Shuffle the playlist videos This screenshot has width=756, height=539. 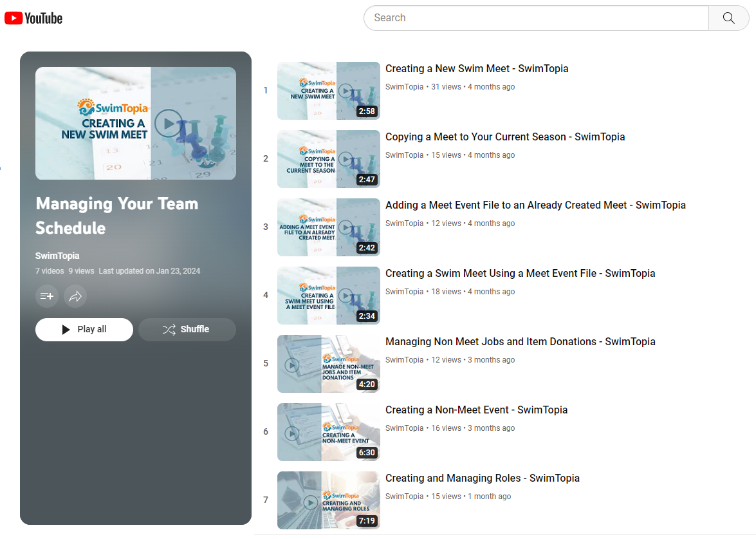coord(187,329)
